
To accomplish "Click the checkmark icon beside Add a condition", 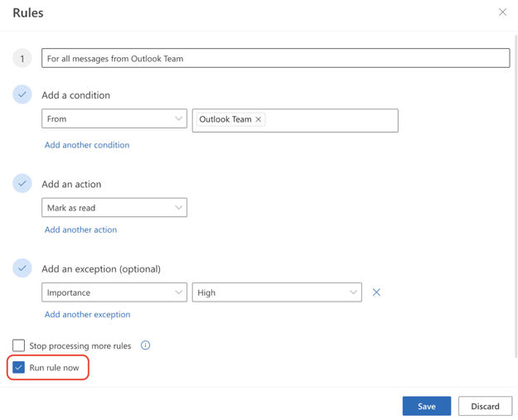I will [x=22, y=94].
